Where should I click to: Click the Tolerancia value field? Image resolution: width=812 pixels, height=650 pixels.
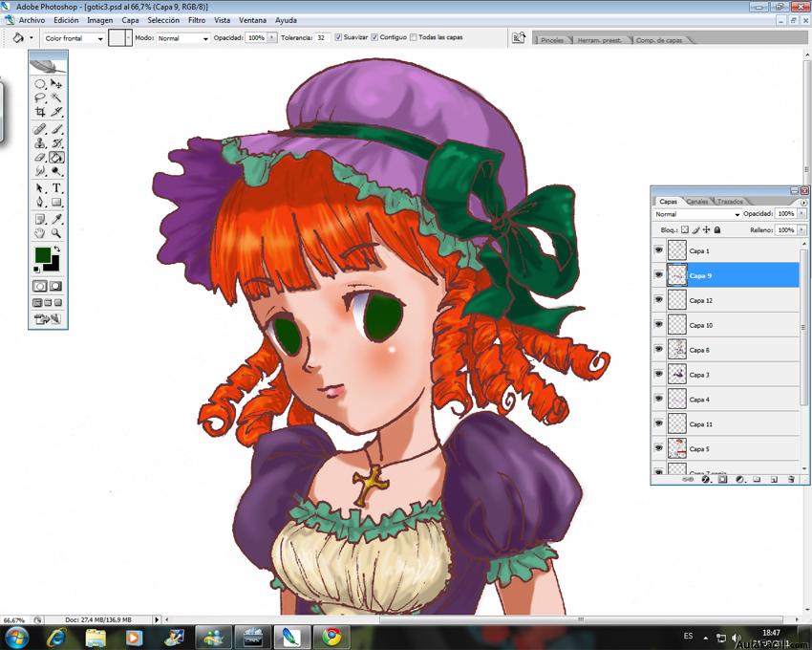(x=323, y=38)
